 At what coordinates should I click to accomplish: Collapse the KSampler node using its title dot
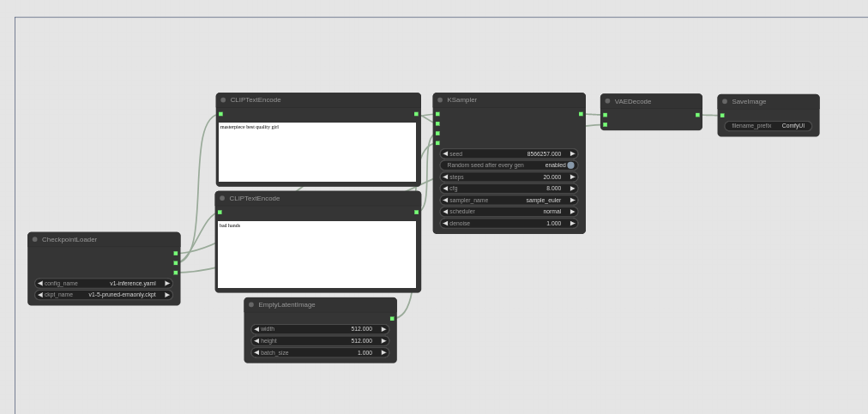(440, 99)
